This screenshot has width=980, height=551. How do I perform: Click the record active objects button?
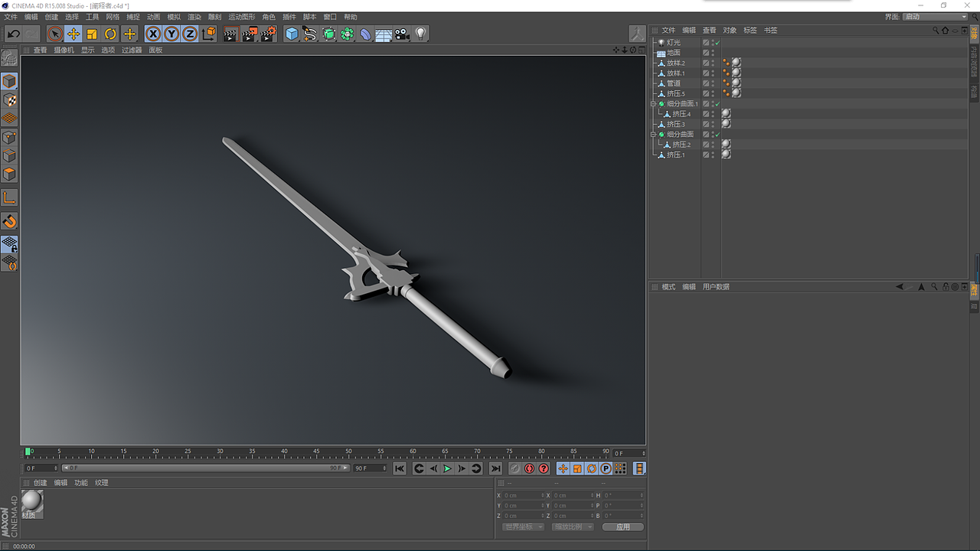coord(514,468)
